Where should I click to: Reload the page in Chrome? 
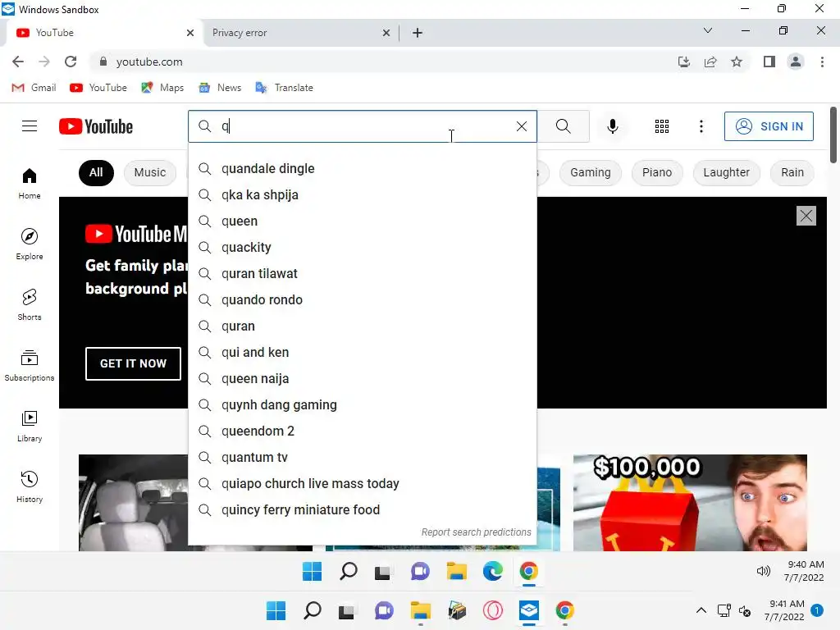coord(71,62)
